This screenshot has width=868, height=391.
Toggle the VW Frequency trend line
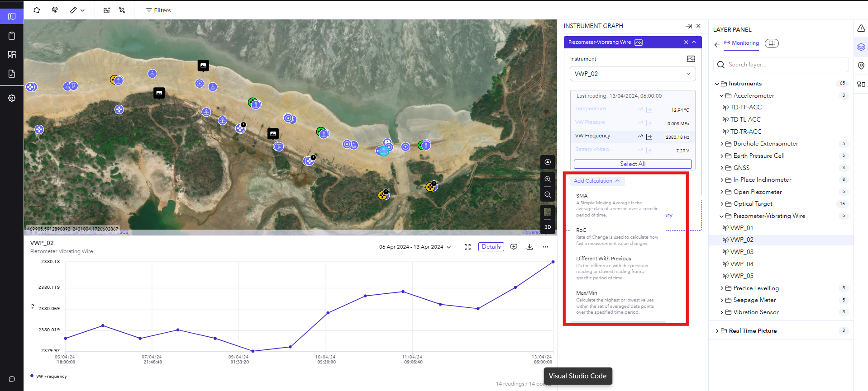[640, 136]
